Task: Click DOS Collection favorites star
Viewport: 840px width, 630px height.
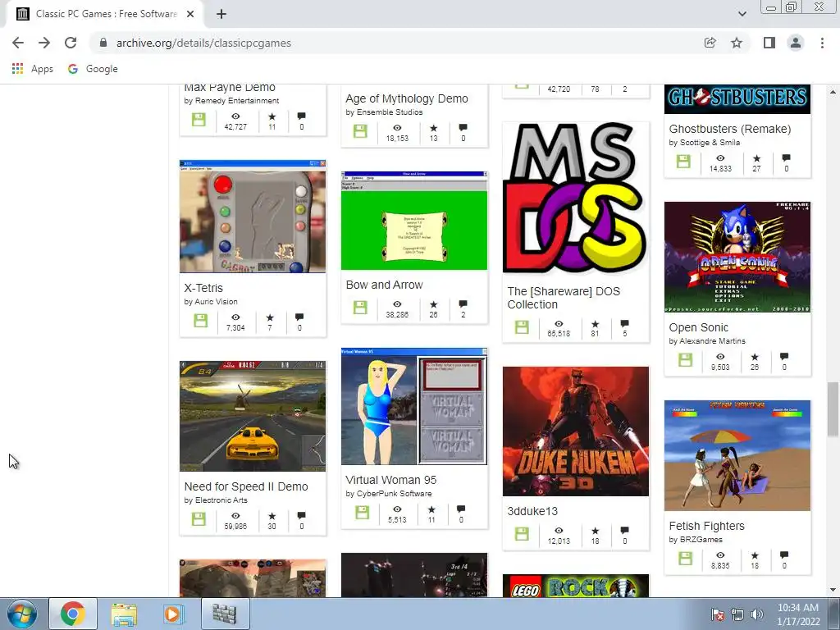Action: 595,324
